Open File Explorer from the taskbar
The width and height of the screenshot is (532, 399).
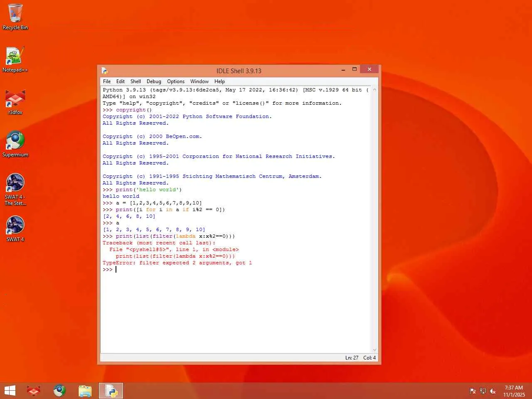[x=85, y=391]
